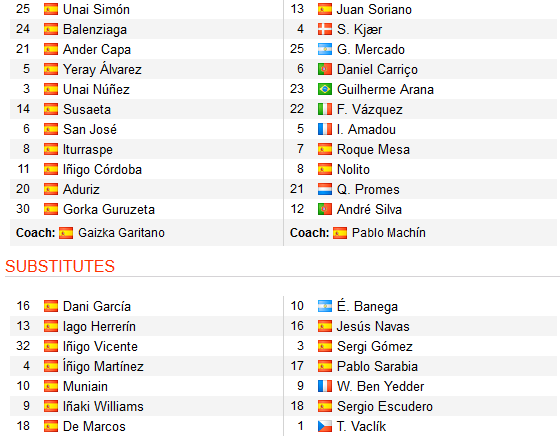Select Jesús Navas in substitutes list
Viewport: 560px width, 437px height.
coord(373,326)
